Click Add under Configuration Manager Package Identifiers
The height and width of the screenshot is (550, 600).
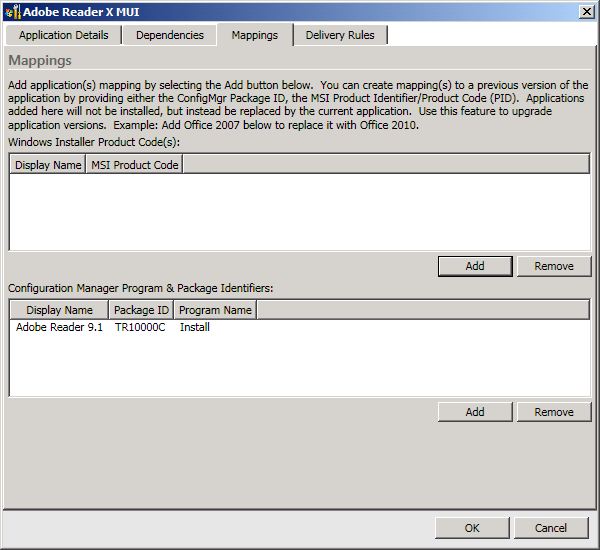(x=475, y=412)
